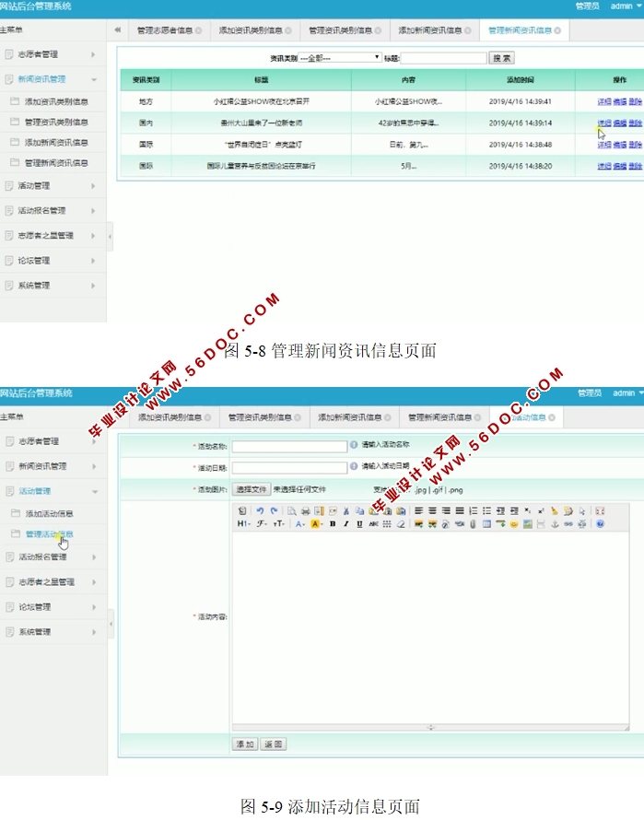The image size is (644, 820).
Task: Cut selection using the scissors icon
Action: click(345, 511)
